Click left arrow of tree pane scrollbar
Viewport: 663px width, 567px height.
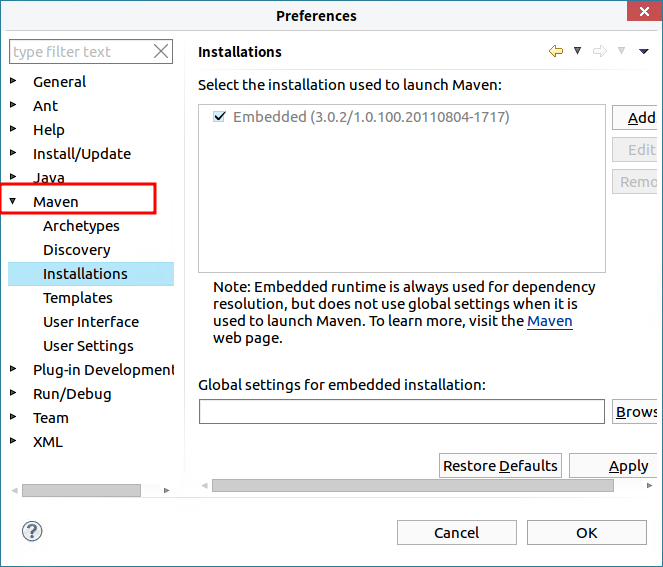(15, 490)
